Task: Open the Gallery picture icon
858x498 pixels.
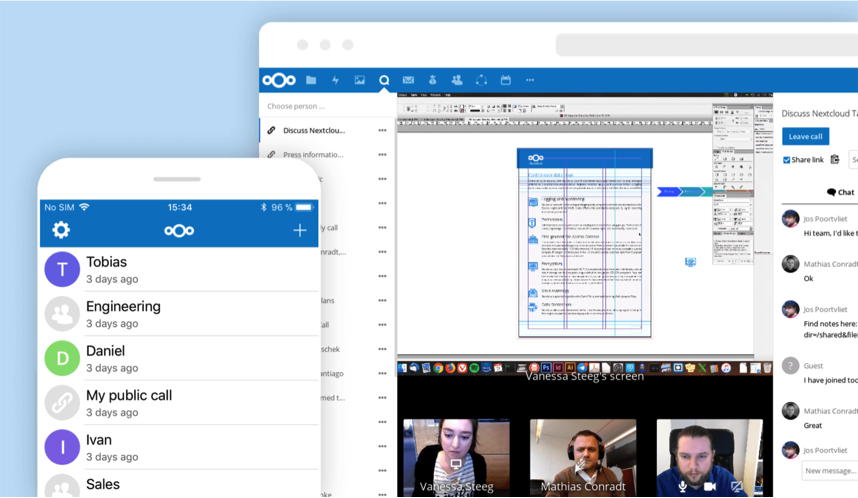Action: (360, 80)
